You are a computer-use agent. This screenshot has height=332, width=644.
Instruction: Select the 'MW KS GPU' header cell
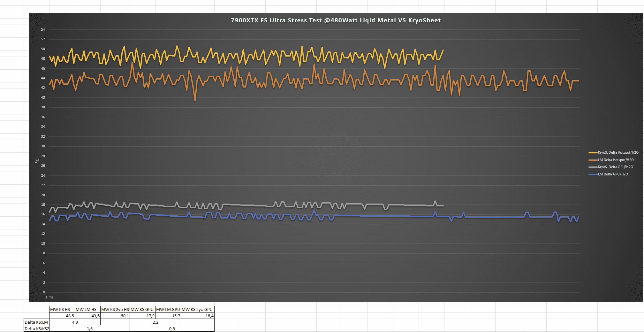click(x=143, y=309)
